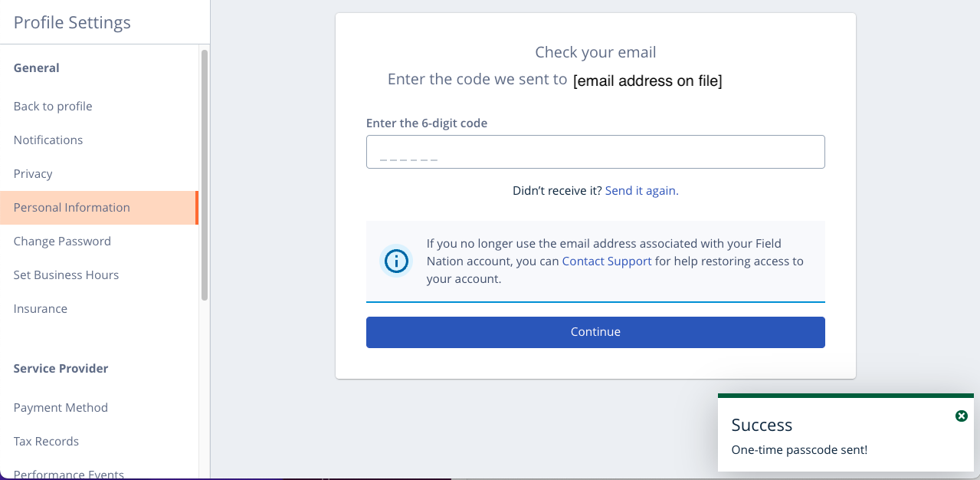Click the sidebar scrollbar
The image size is (980, 480).
coord(203,169)
